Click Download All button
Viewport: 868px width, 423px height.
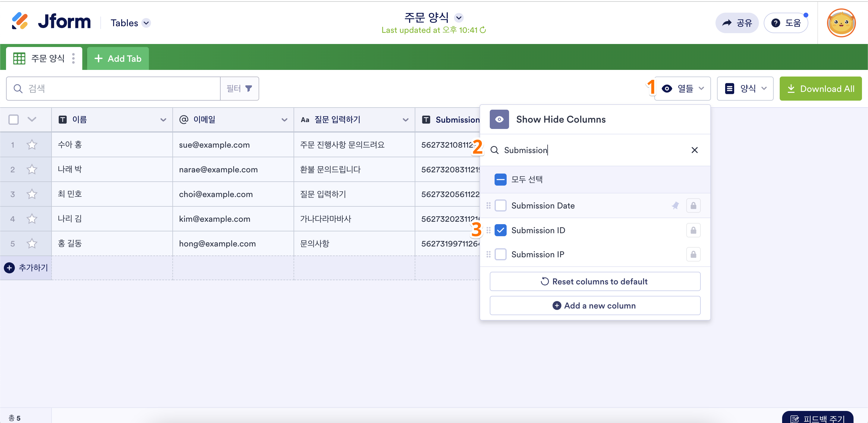pyautogui.click(x=820, y=89)
